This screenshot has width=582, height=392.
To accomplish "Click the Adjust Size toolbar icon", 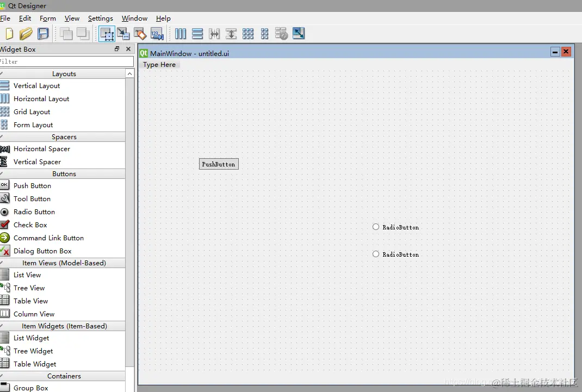I will click(x=299, y=33).
